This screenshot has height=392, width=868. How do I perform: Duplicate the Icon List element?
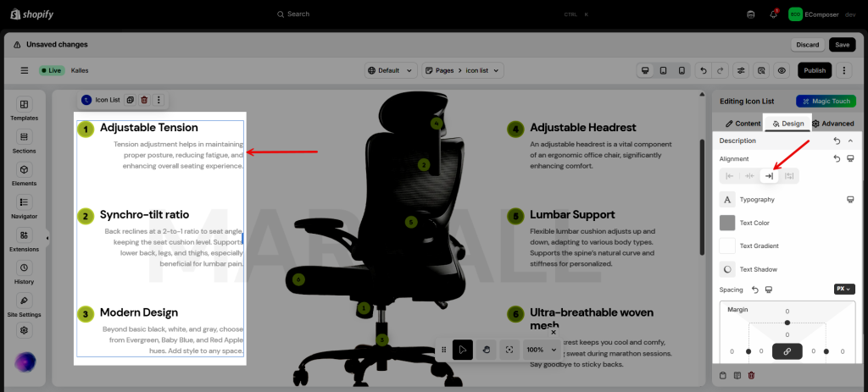pyautogui.click(x=131, y=100)
